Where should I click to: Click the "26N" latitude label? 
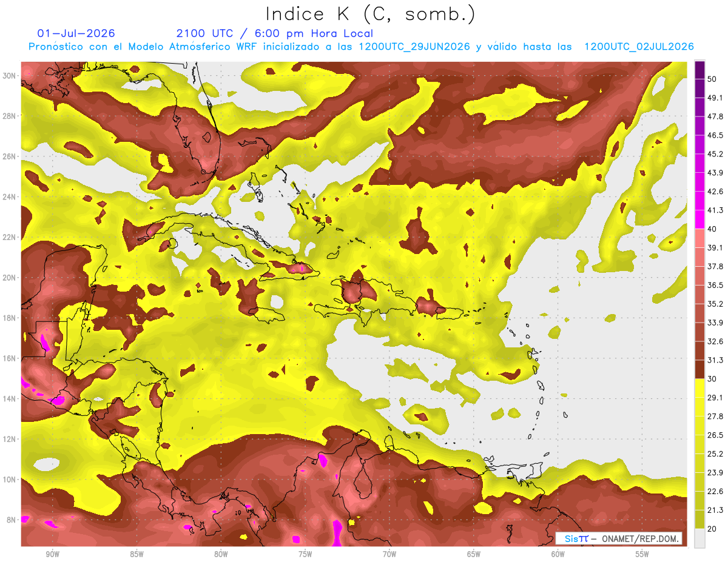10,156
